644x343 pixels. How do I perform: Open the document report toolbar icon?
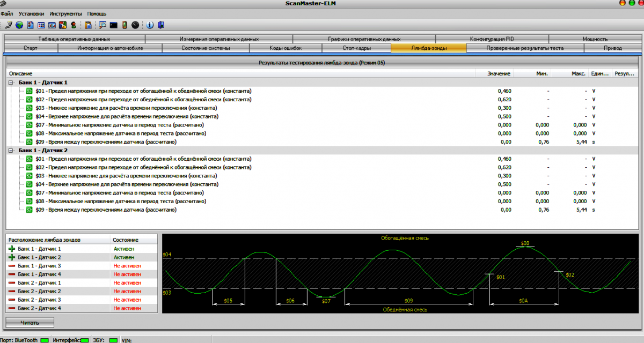pyautogui.click(x=31, y=25)
